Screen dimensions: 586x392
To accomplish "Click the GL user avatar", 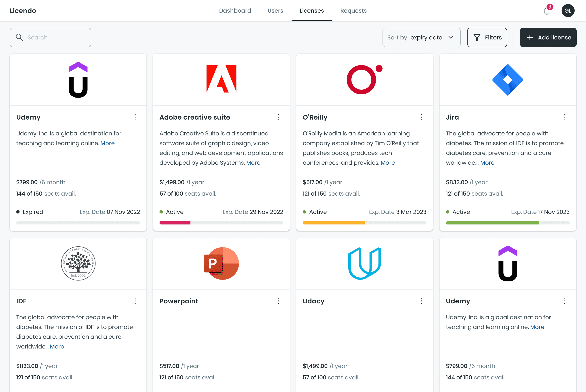I will tap(568, 11).
